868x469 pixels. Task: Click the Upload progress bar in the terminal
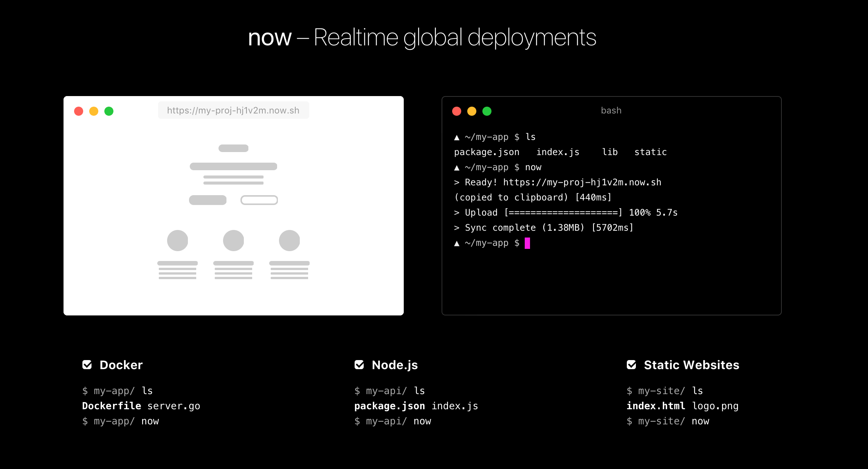tap(563, 212)
